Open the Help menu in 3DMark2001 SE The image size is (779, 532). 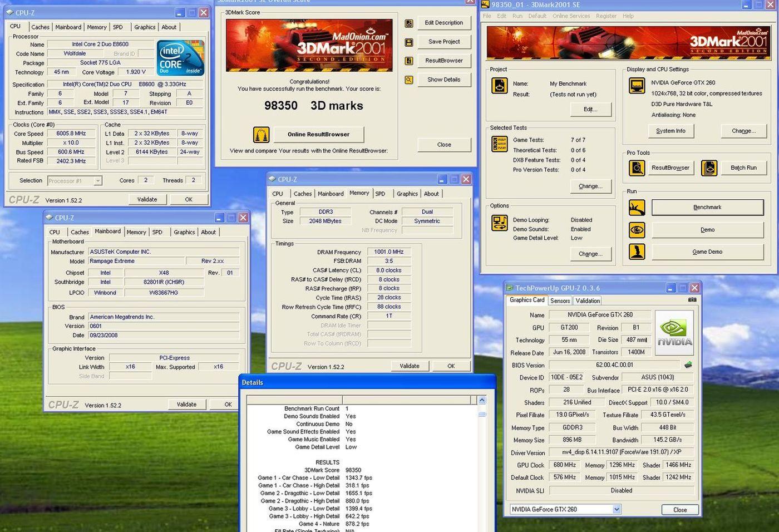pyautogui.click(x=628, y=16)
